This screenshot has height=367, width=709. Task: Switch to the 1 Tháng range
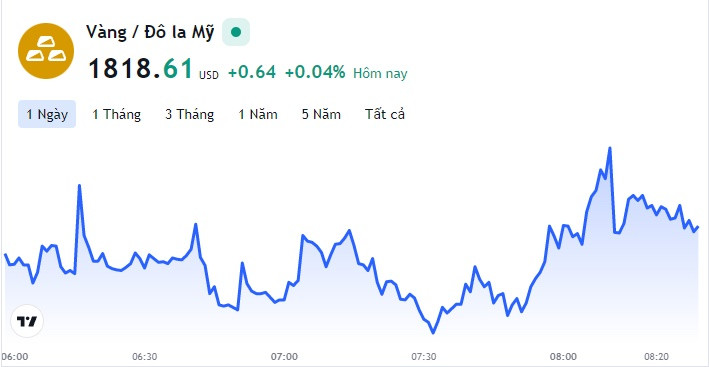pos(117,114)
